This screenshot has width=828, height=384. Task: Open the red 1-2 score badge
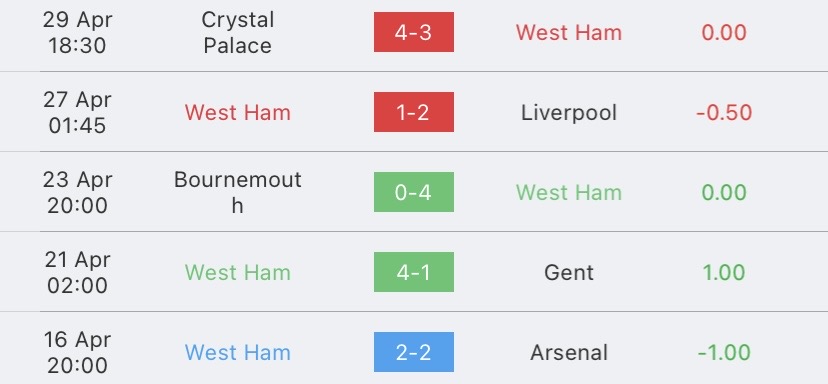point(413,112)
